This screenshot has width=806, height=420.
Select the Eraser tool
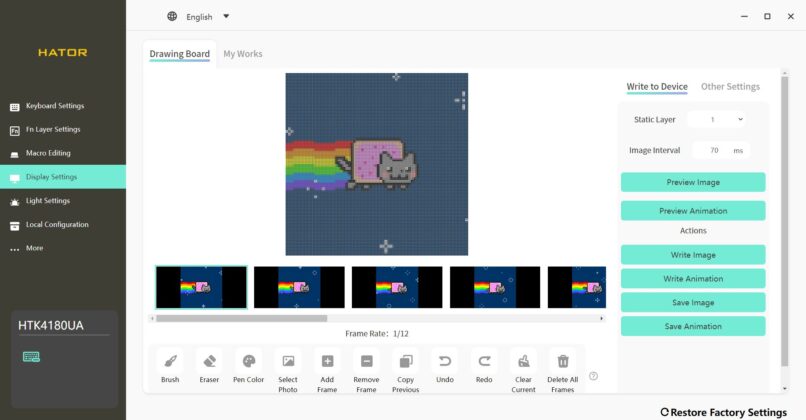[209, 361]
